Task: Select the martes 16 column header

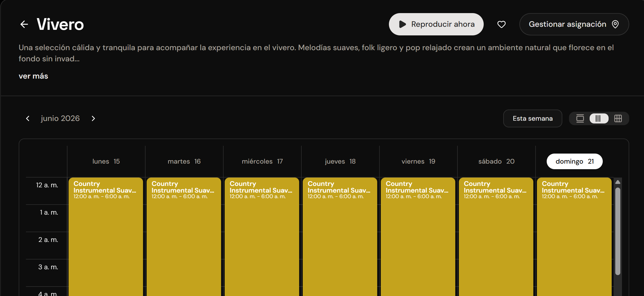Action: coord(184,161)
